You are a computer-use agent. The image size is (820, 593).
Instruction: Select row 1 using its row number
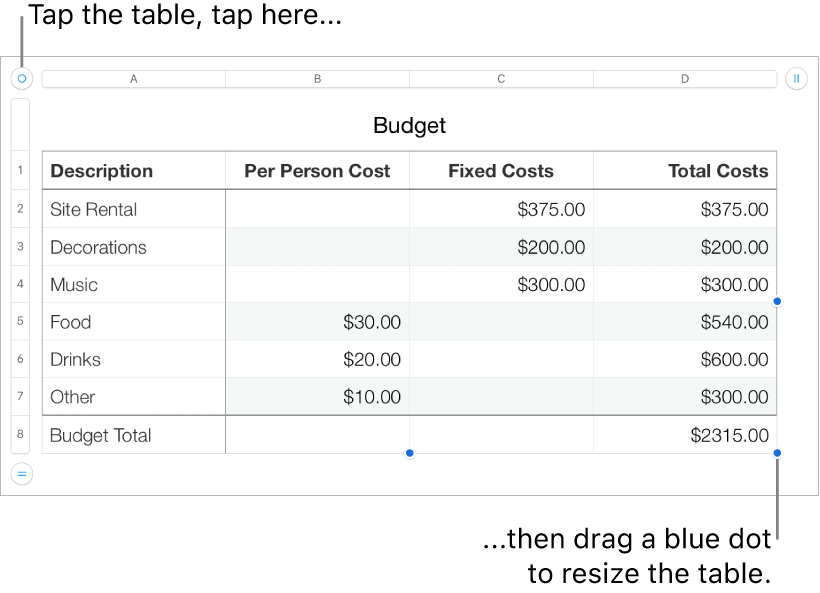(x=21, y=170)
